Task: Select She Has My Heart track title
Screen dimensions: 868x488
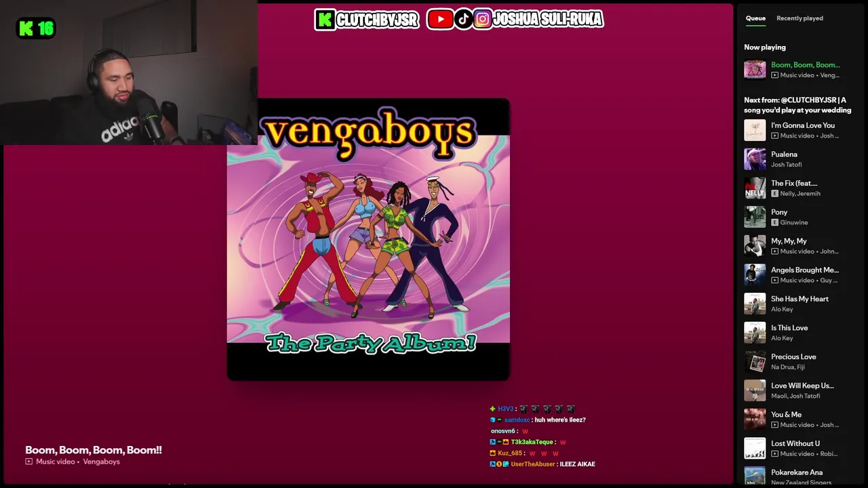Action: click(800, 299)
